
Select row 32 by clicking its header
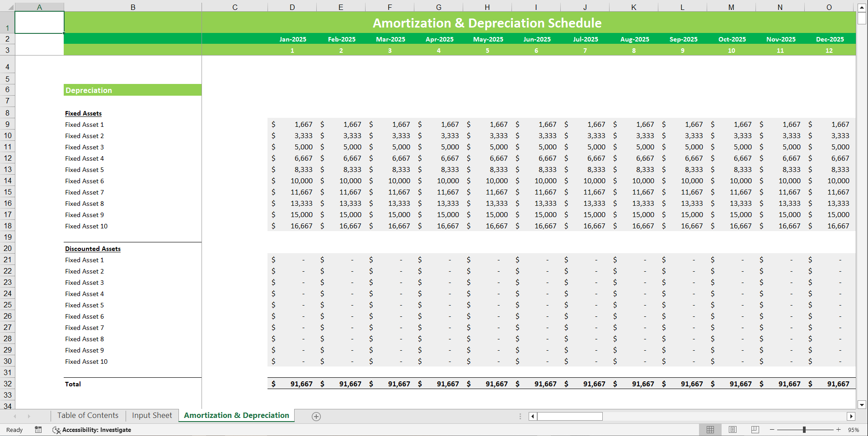[x=7, y=384]
